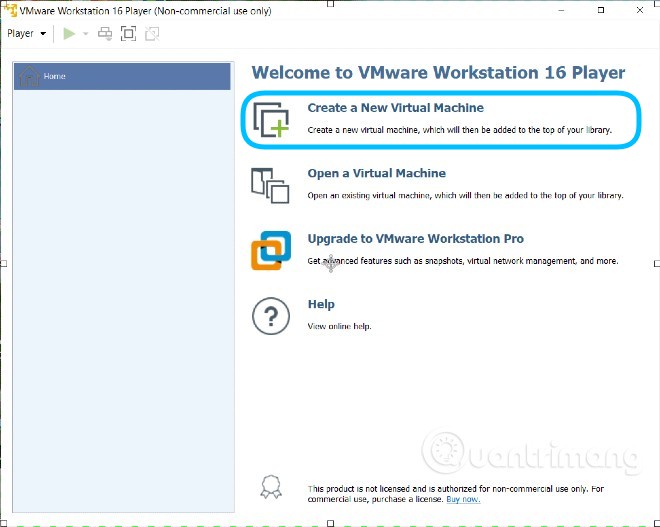Click the Workstation Pro orange-blue logo icon
Image resolution: width=660 pixels, height=527 pixels.
click(271, 250)
